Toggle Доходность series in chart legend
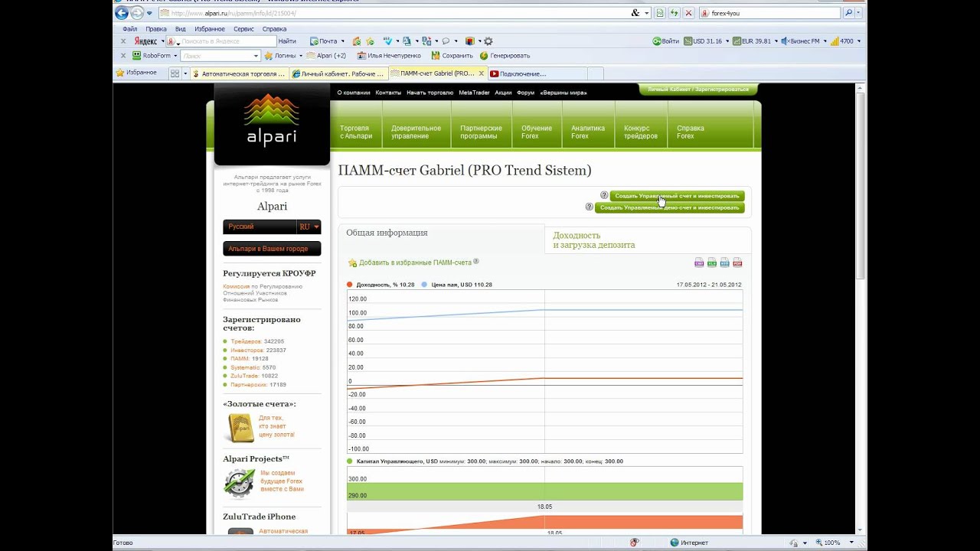The width and height of the screenshot is (980, 551). pyautogui.click(x=350, y=285)
